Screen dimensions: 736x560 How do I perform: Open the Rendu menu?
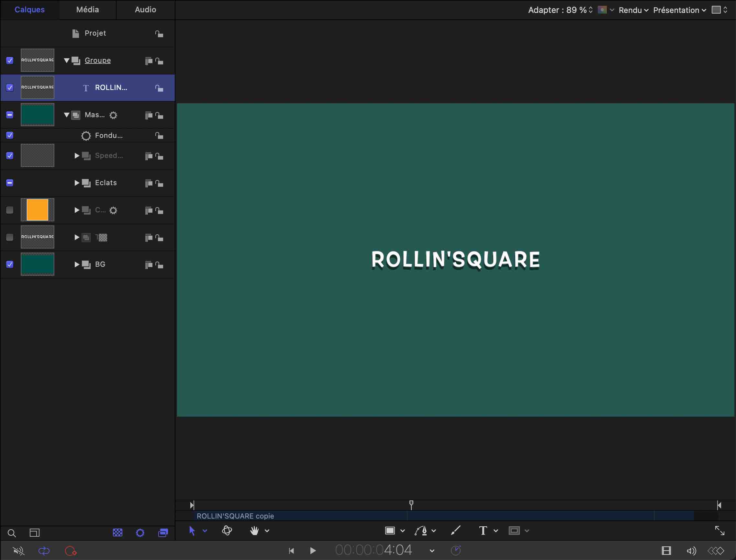coord(633,10)
